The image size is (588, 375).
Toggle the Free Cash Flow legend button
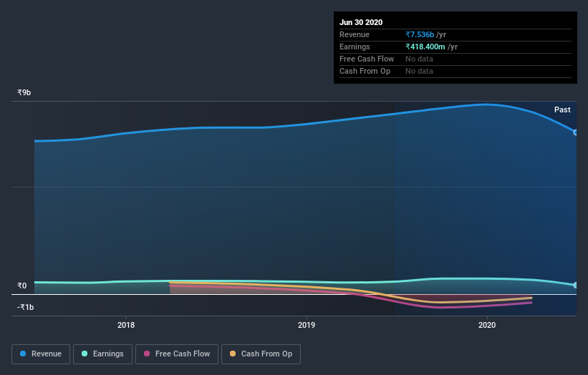pos(177,354)
